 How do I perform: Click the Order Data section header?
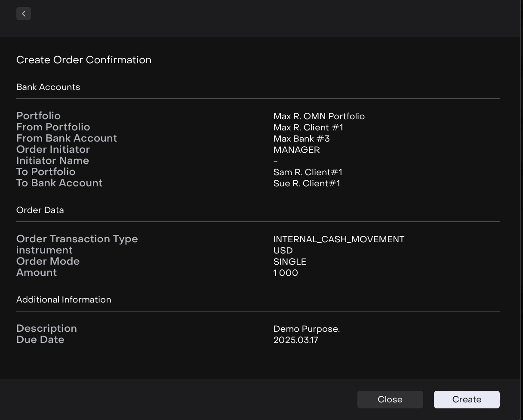(x=40, y=210)
